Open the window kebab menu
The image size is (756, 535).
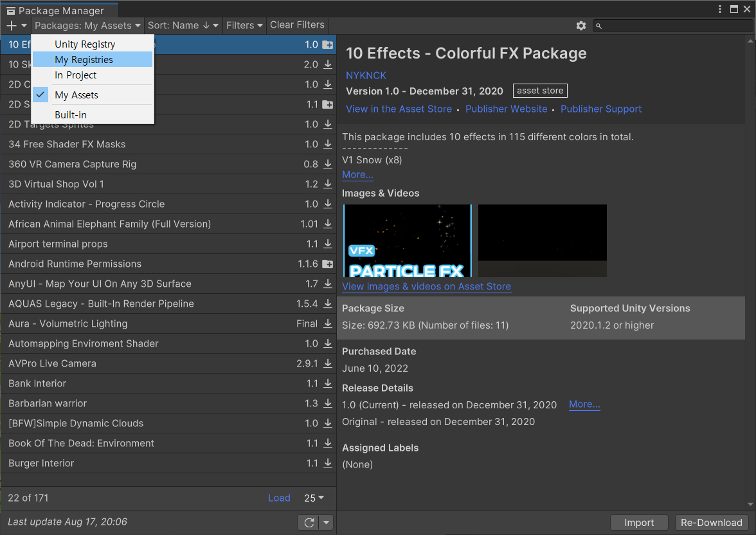[720, 9]
